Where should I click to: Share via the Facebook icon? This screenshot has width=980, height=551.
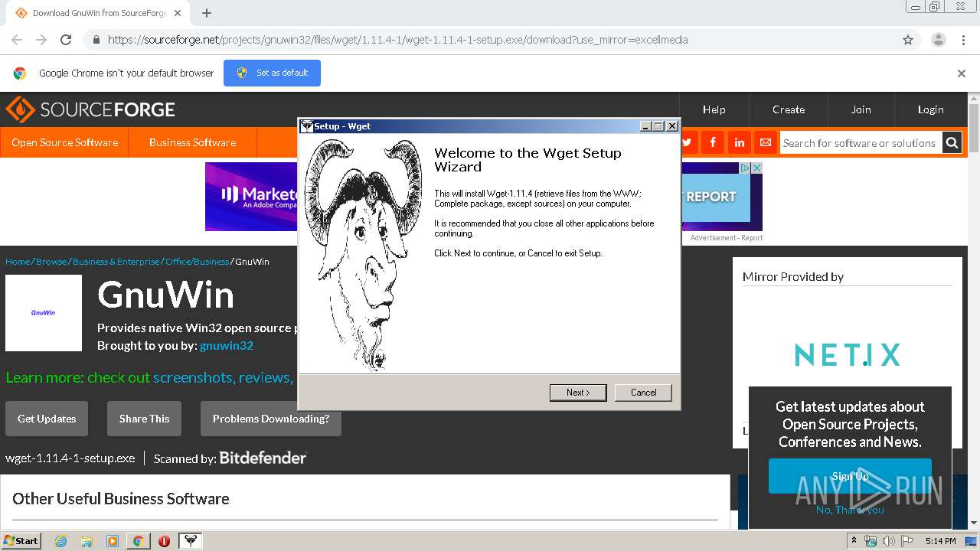tap(713, 142)
